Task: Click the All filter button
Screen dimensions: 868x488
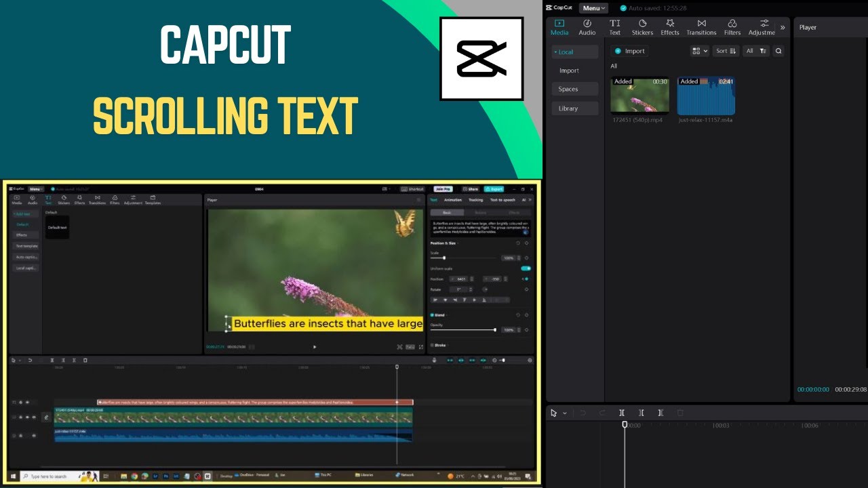Action: coord(751,50)
